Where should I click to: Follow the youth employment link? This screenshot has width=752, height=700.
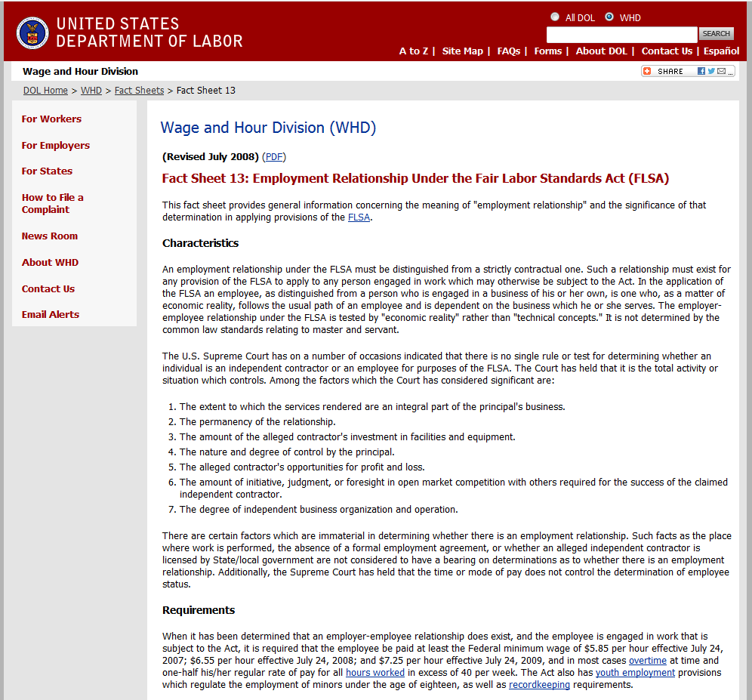pos(635,673)
